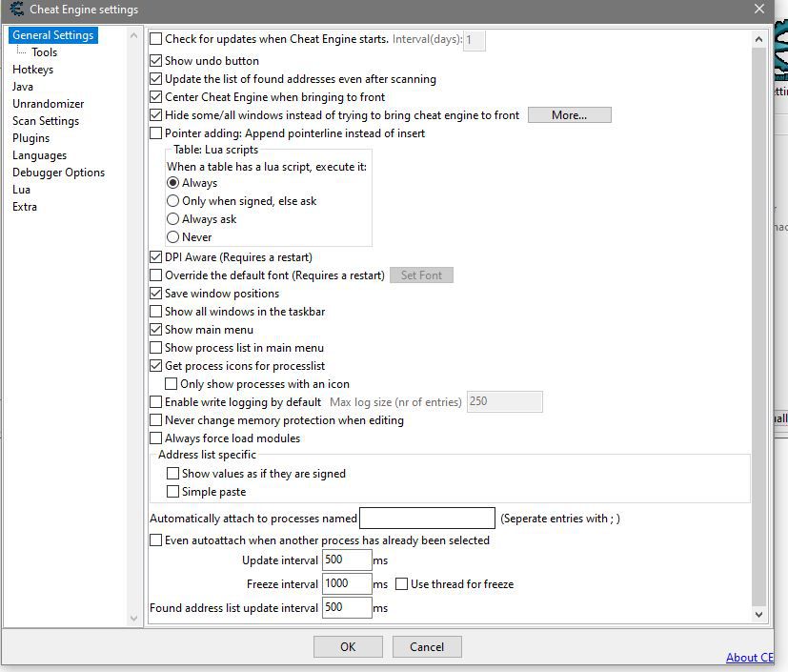
Task: Enable write logging by default checkbox
Action: coord(156,402)
